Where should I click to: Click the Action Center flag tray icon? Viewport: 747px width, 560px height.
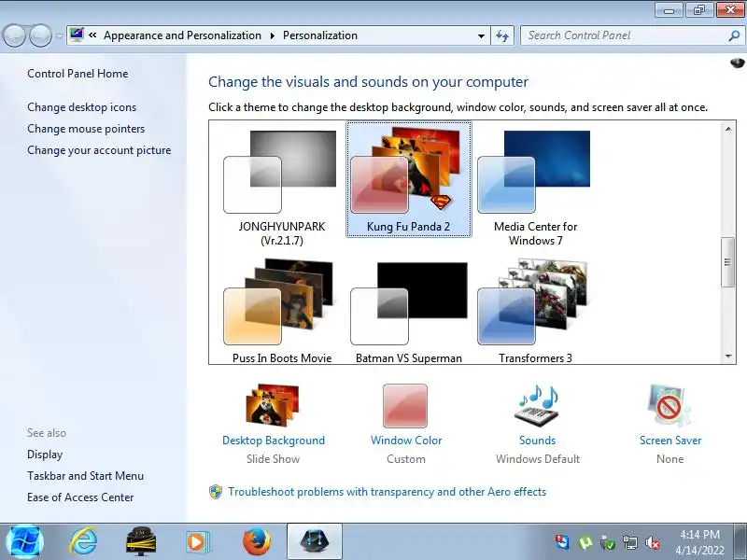[562, 542]
